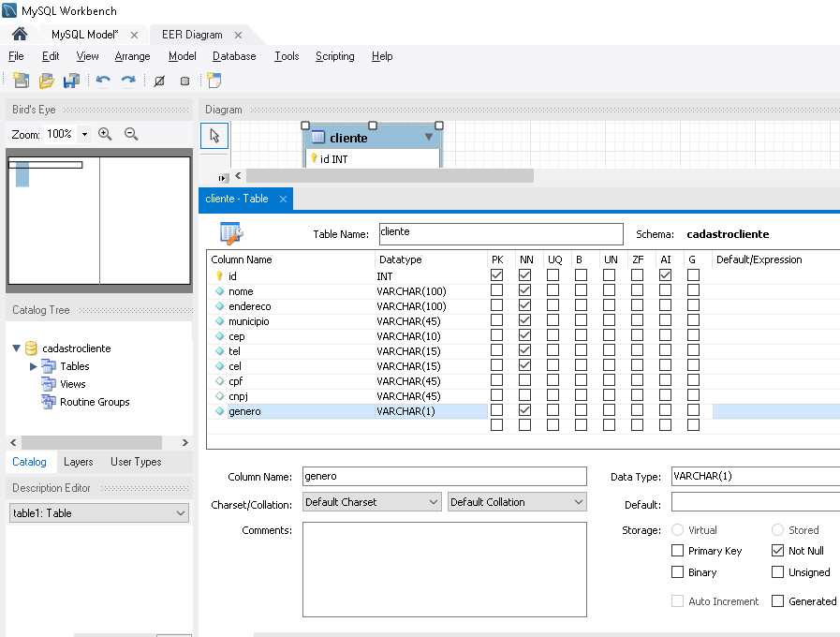Enable NN checkbox for cnpj column
The width and height of the screenshot is (840, 637).
coord(525,394)
